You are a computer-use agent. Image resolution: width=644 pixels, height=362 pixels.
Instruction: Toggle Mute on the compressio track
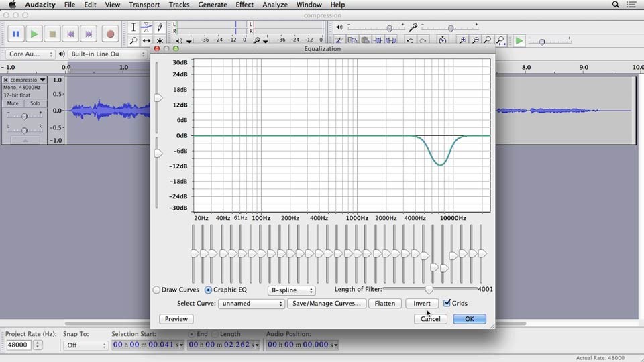pos(13,103)
